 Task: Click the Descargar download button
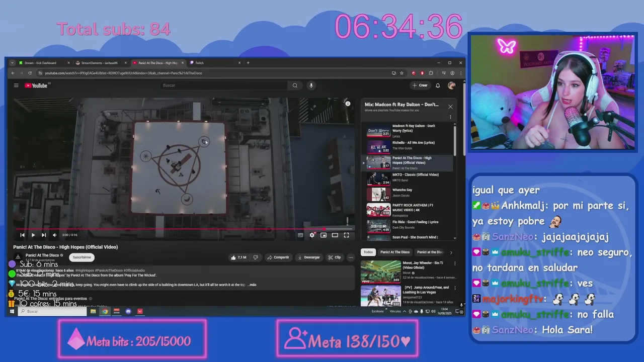[309, 257]
